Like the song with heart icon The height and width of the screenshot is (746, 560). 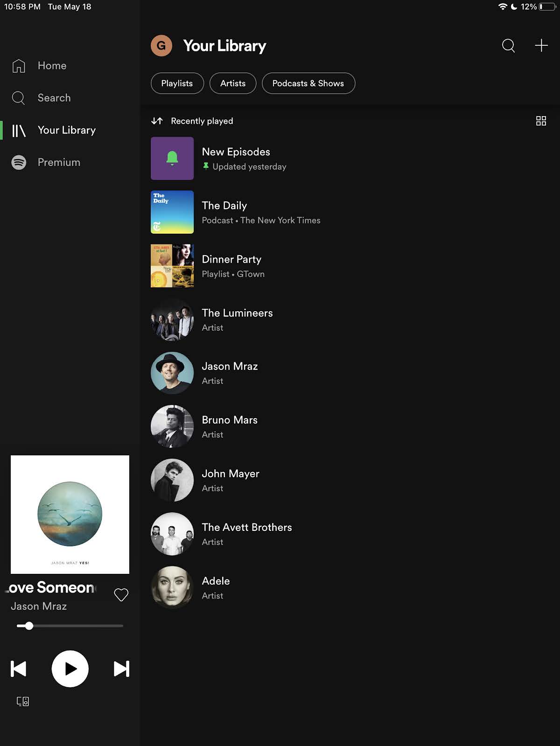pos(121,595)
